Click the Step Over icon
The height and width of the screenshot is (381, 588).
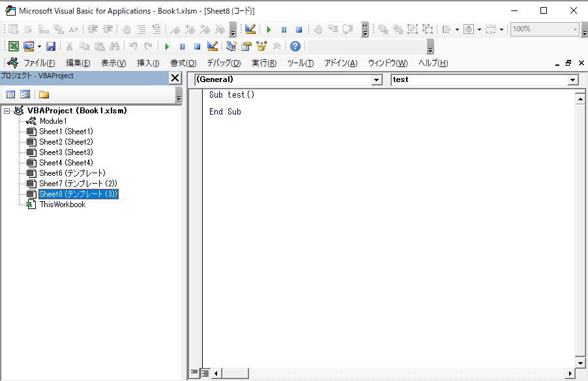point(348,29)
